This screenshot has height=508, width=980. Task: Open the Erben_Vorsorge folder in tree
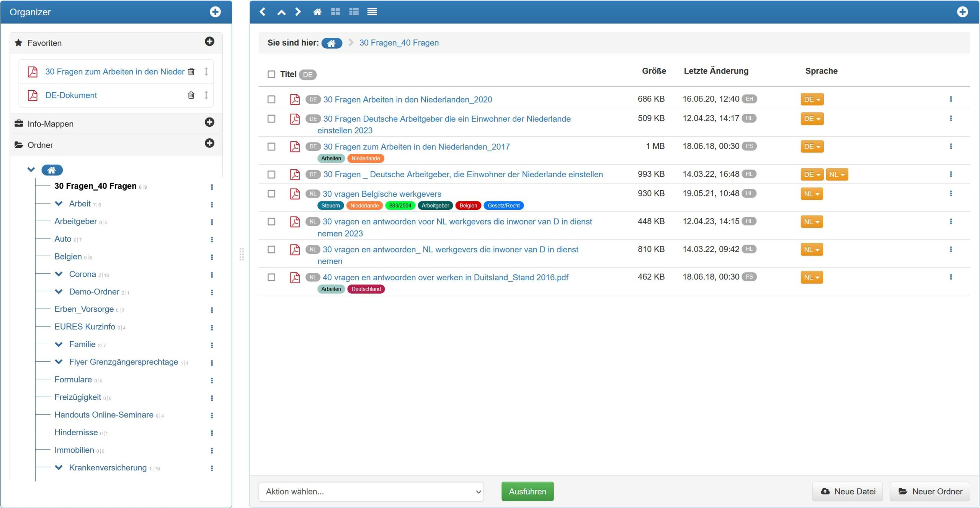pos(84,309)
